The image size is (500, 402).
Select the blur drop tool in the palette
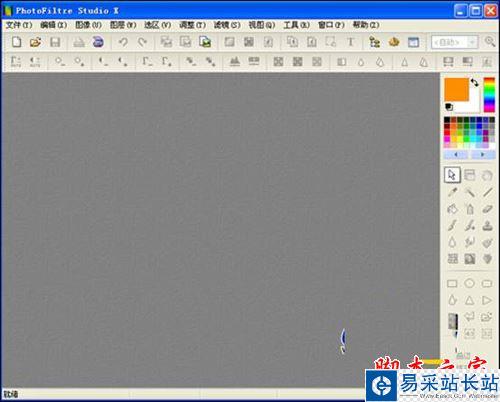pyautogui.click(x=452, y=242)
